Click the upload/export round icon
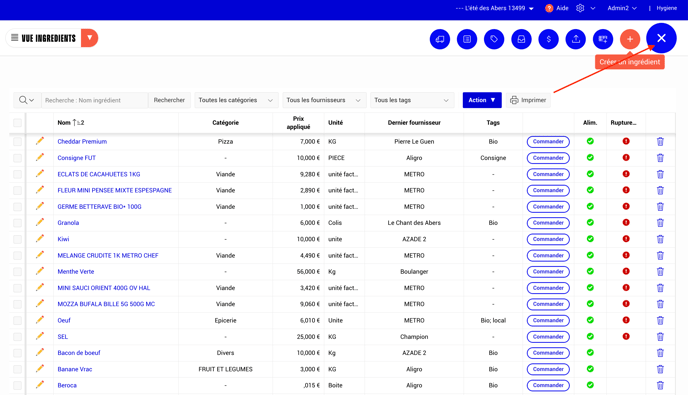The width and height of the screenshot is (688, 395). tap(576, 39)
